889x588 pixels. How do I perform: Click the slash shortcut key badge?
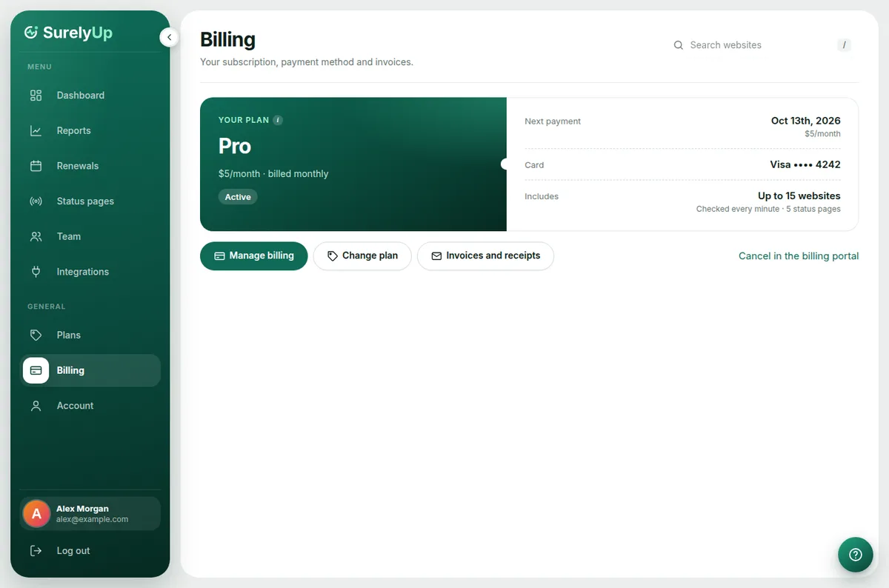click(844, 45)
